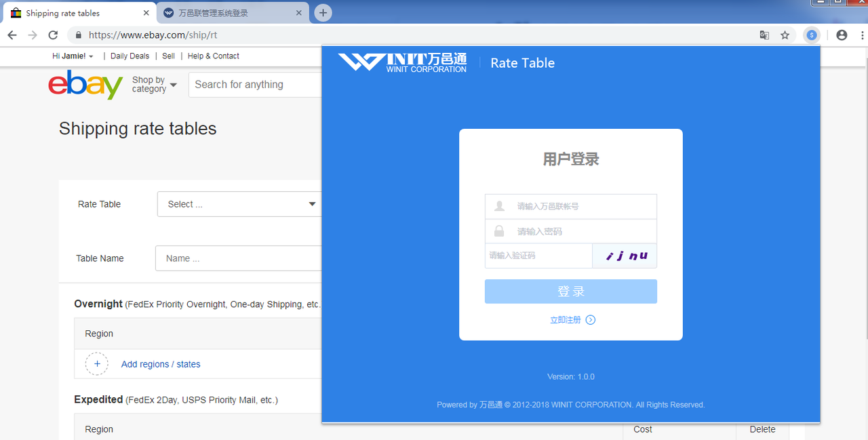The height and width of the screenshot is (440, 868).
Task: Click the eBay logo
Action: 85,85
